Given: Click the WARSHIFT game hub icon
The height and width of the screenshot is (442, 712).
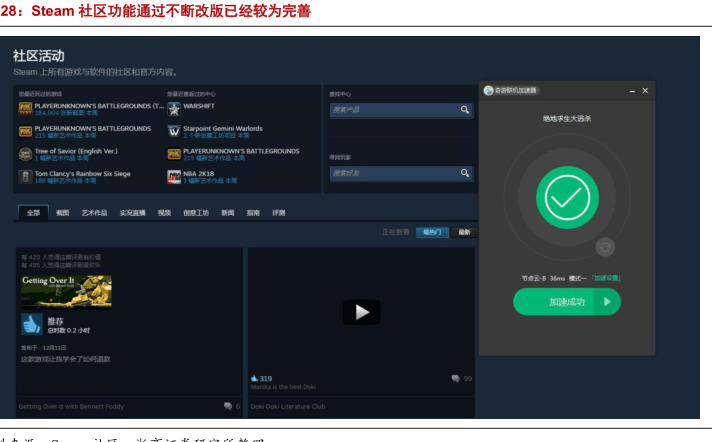Looking at the screenshot, I should coord(174,109).
